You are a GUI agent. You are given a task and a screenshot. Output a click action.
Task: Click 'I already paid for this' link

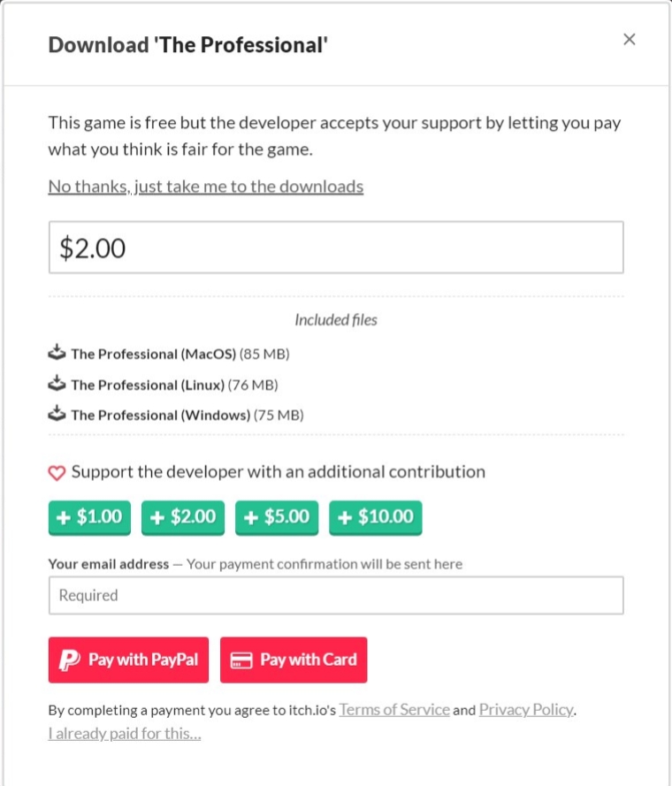point(125,733)
